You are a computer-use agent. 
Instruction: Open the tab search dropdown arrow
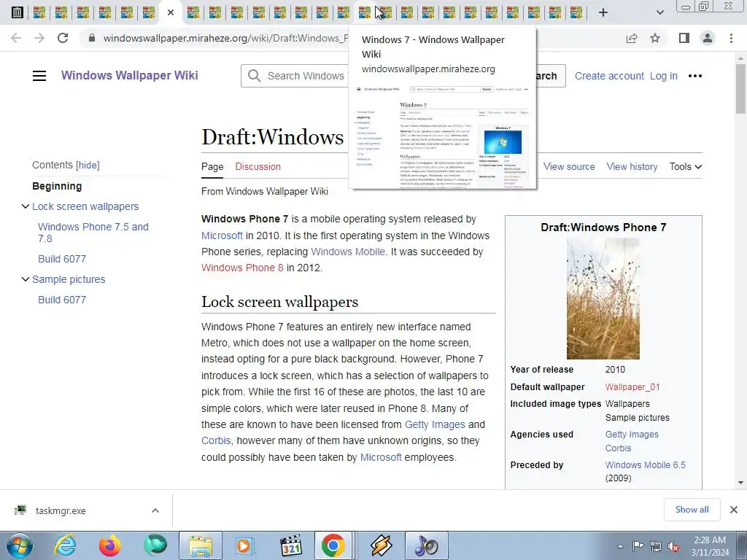659,12
